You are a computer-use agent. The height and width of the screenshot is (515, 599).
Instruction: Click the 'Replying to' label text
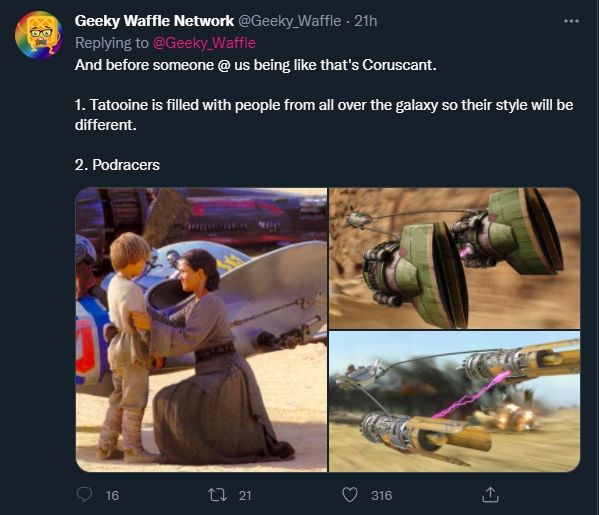[112, 43]
